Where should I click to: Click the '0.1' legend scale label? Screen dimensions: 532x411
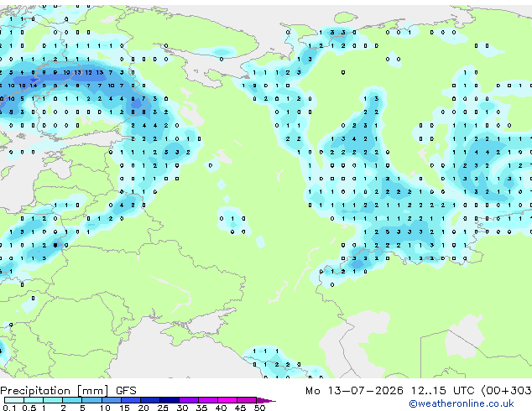[x=9, y=408]
